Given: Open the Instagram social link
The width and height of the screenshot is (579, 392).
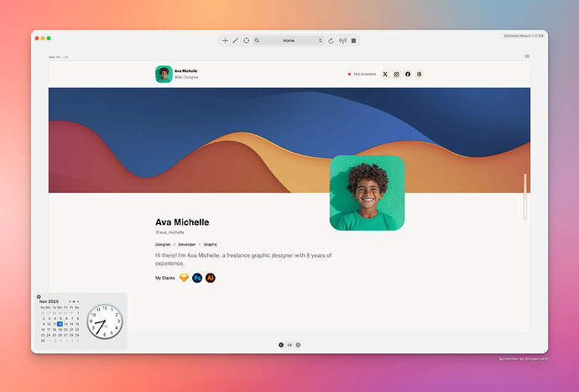Looking at the screenshot, I should pos(397,74).
